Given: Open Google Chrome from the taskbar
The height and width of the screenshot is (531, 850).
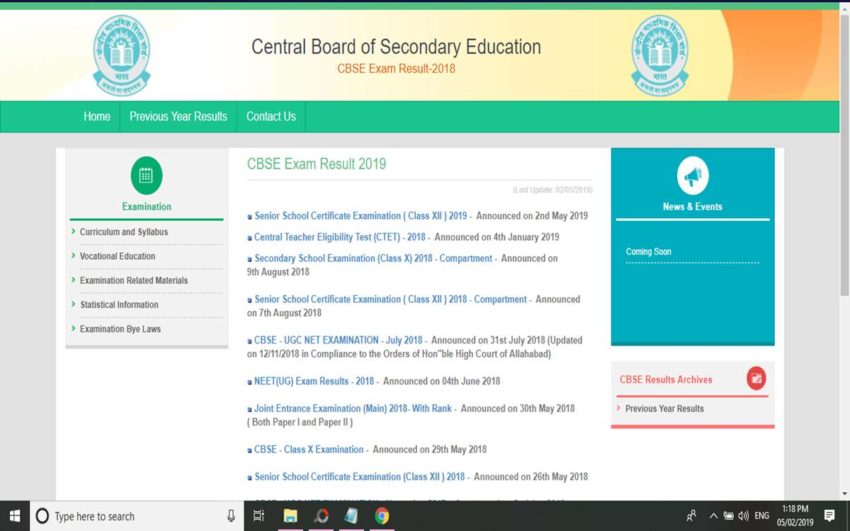Looking at the screenshot, I should click(382, 516).
